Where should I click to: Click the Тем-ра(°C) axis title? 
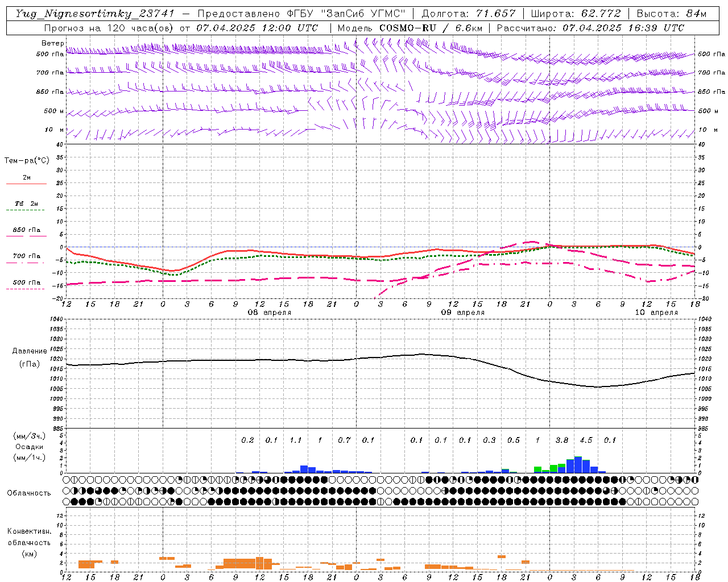point(27,161)
